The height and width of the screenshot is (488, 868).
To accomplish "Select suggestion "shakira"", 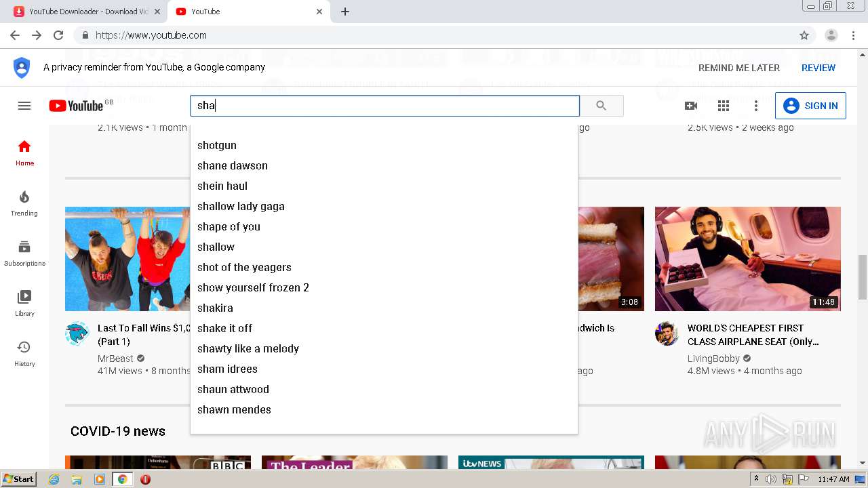I will click(384, 308).
